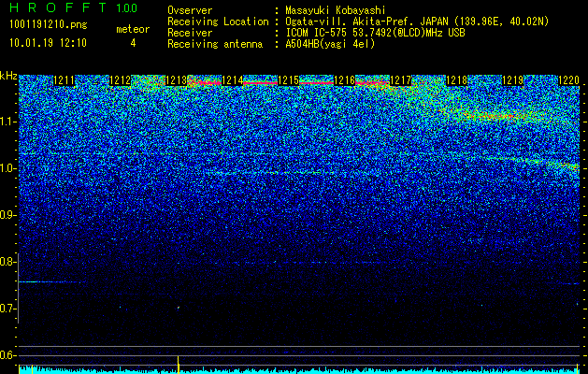
Task: Click the 0.6 frequency axis label
Action: tap(7, 355)
